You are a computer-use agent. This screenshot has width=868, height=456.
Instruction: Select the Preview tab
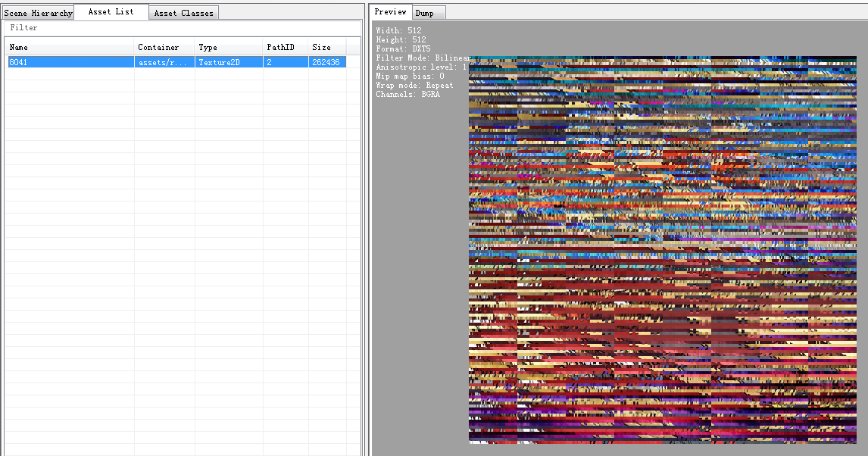click(390, 11)
